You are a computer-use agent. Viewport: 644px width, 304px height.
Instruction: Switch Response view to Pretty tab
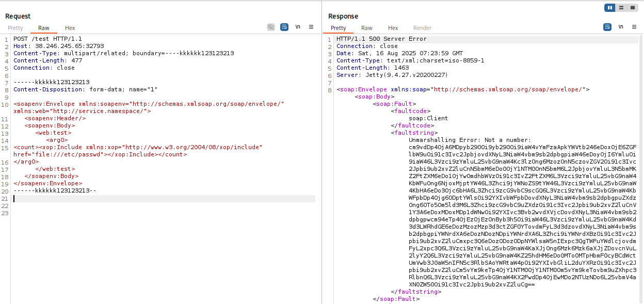pyautogui.click(x=339, y=28)
